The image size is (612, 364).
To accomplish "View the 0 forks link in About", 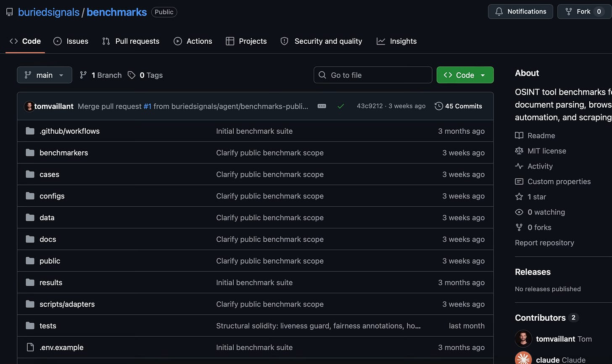I will [533, 227].
